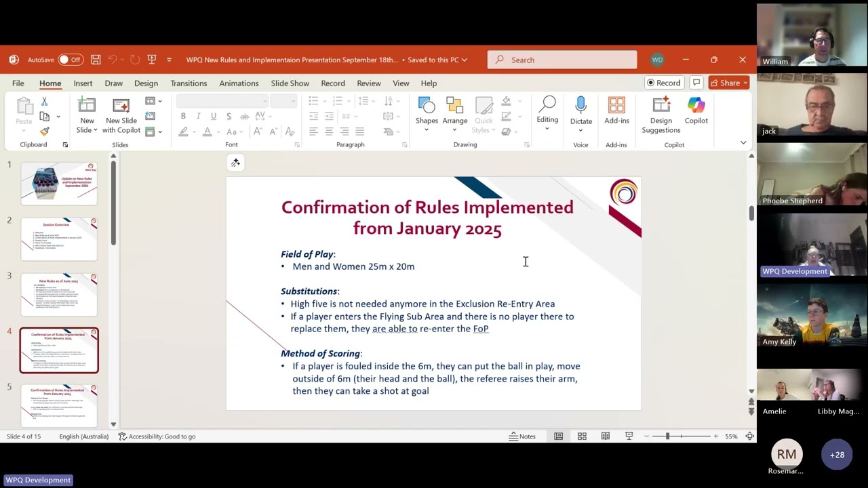The width and height of the screenshot is (868, 488).
Task: Collapse the ribbon with the chevron
Action: pos(743,143)
